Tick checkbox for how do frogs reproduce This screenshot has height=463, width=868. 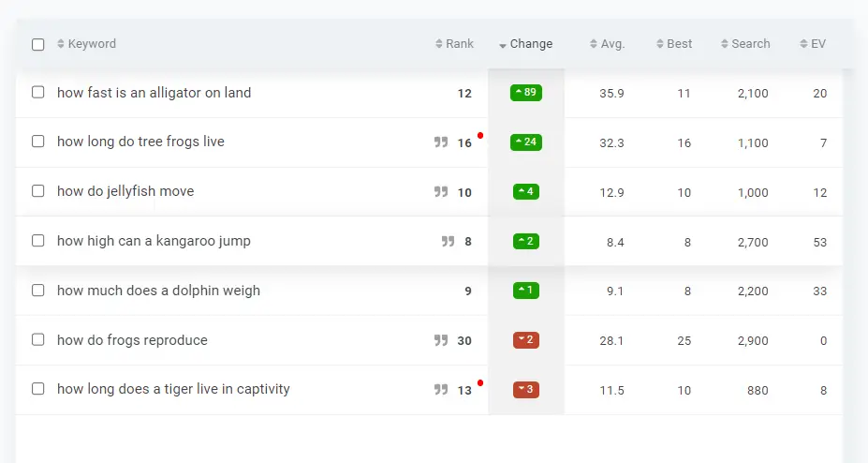38,339
